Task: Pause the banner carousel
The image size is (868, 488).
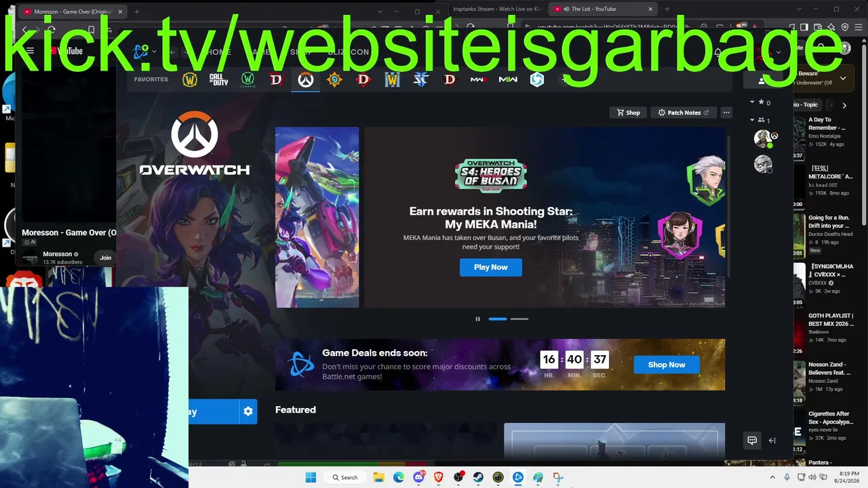Action: coord(477,319)
